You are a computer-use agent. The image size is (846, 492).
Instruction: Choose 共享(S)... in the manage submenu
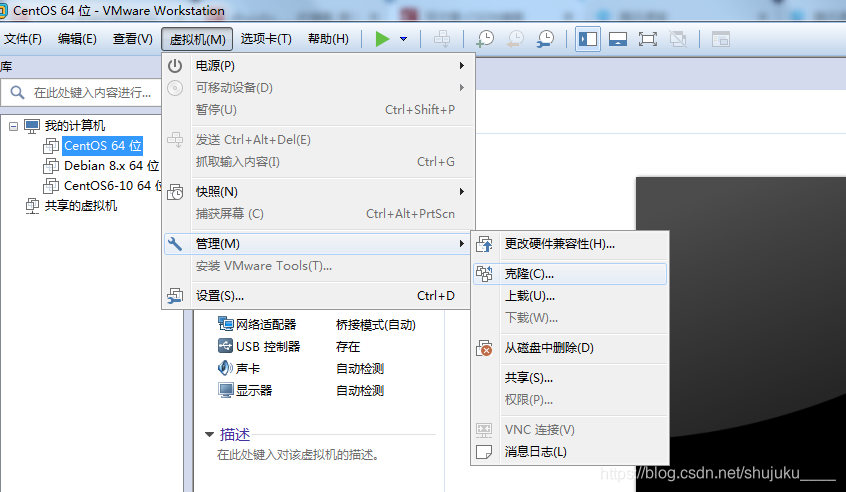pyautogui.click(x=570, y=378)
